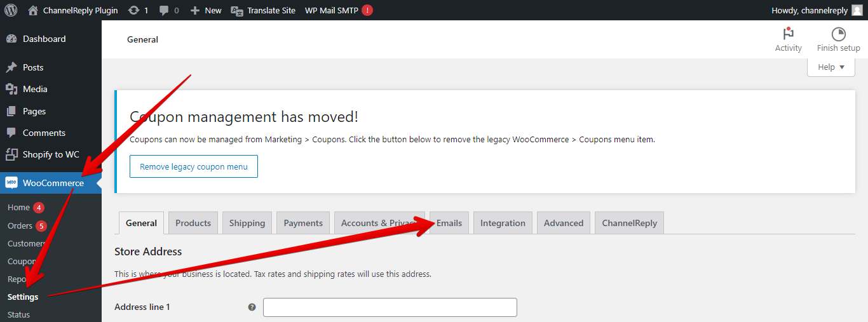
Task: Click WP Mail SMTP in admin bar
Action: click(x=332, y=10)
